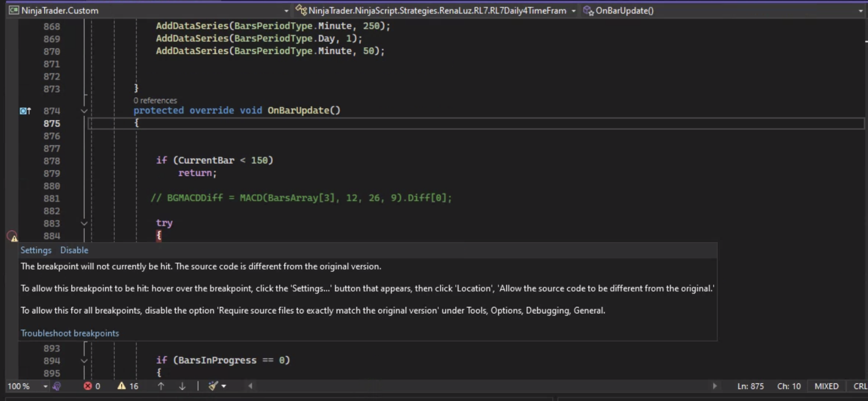Click the override indicator icon on line 874

coord(25,111)
